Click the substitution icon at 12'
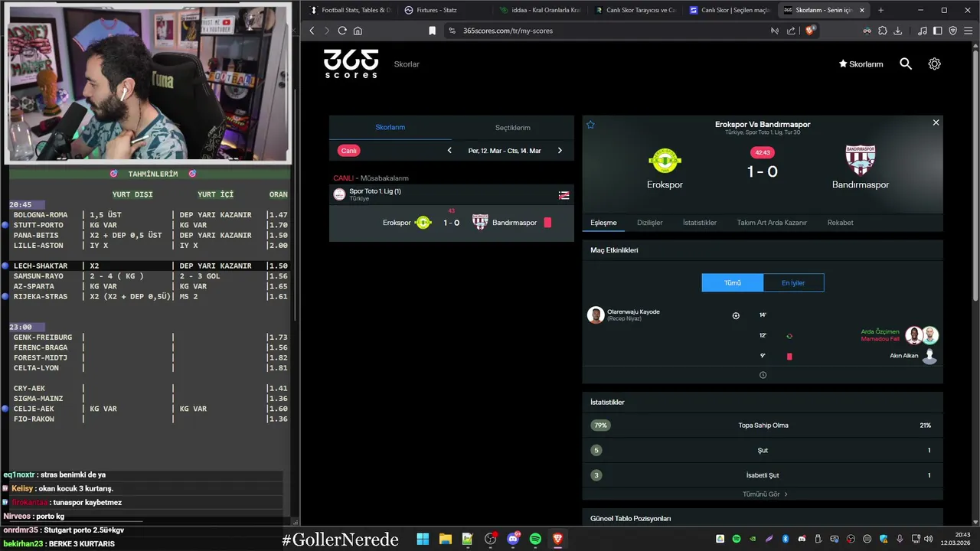The height and width of the screenshot is (551, 980). [789, 336]
